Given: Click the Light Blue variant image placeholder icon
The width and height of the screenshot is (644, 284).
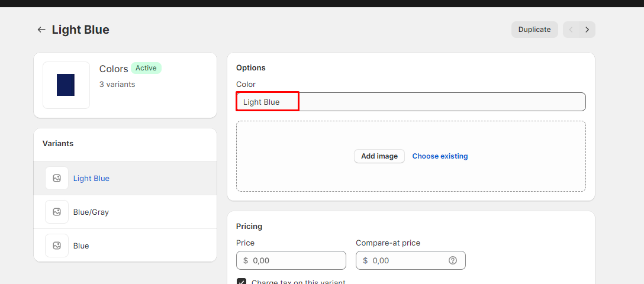Looking at the screenshot, I should pyautogui.click(x=57, y=178).
